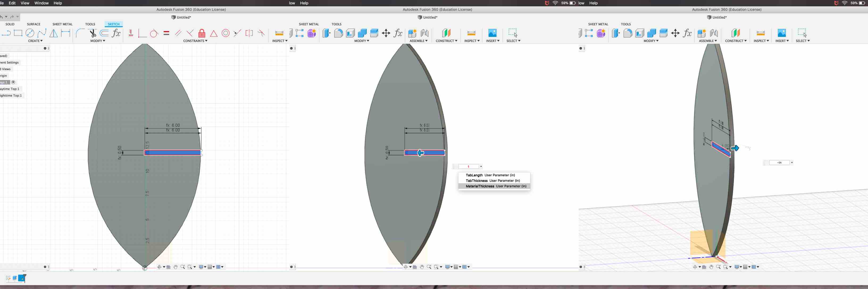This screenshot has width=868, height=289.
Task: Apply the Symmetry constraint
Action: click(x=249, y=33)
